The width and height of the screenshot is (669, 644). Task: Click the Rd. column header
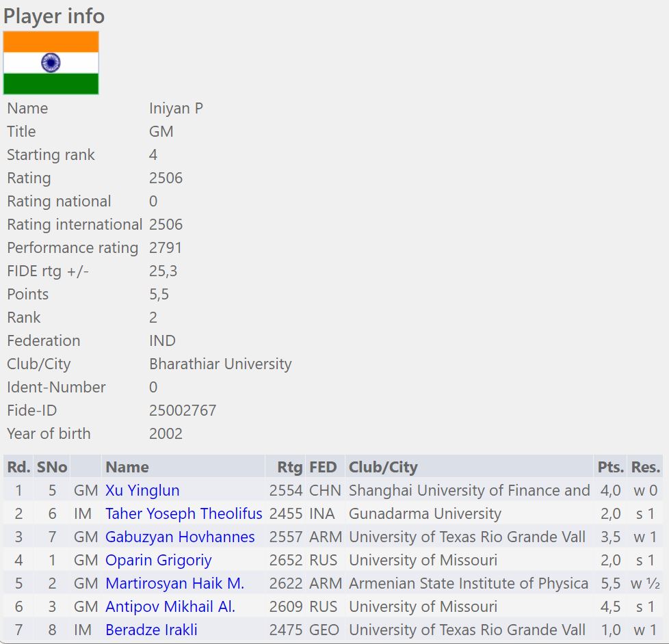tap(18, 467)
